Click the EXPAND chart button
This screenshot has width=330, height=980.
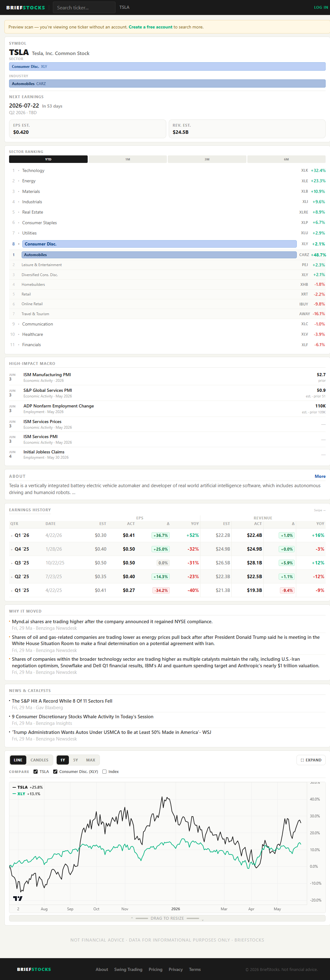(311, 760)
